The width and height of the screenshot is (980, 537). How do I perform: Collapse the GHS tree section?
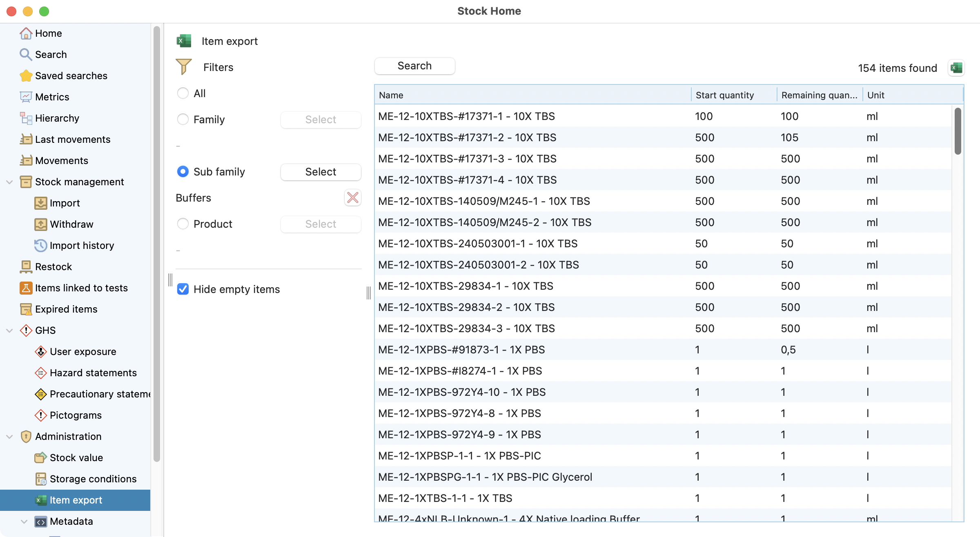[x=9, y=331]
